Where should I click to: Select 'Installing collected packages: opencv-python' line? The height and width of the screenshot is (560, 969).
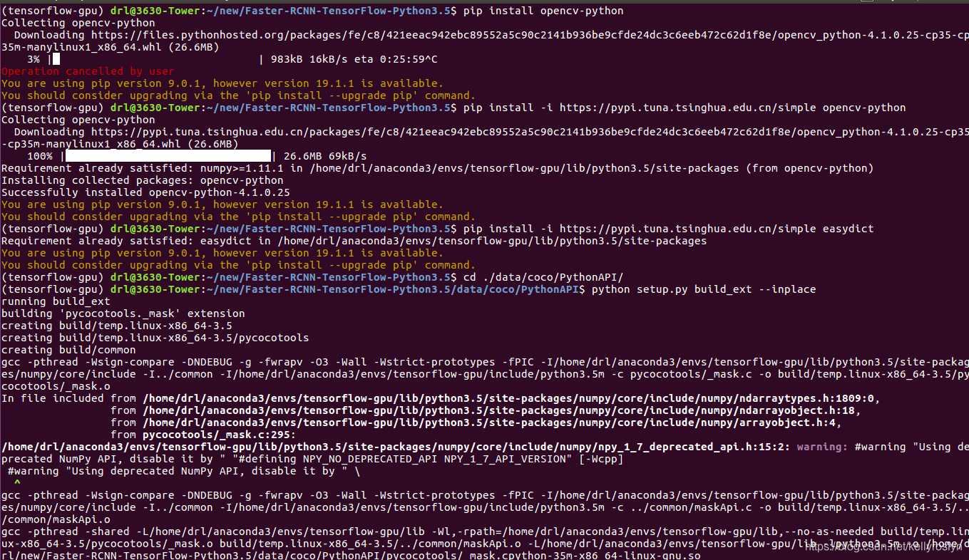(143, 180)
